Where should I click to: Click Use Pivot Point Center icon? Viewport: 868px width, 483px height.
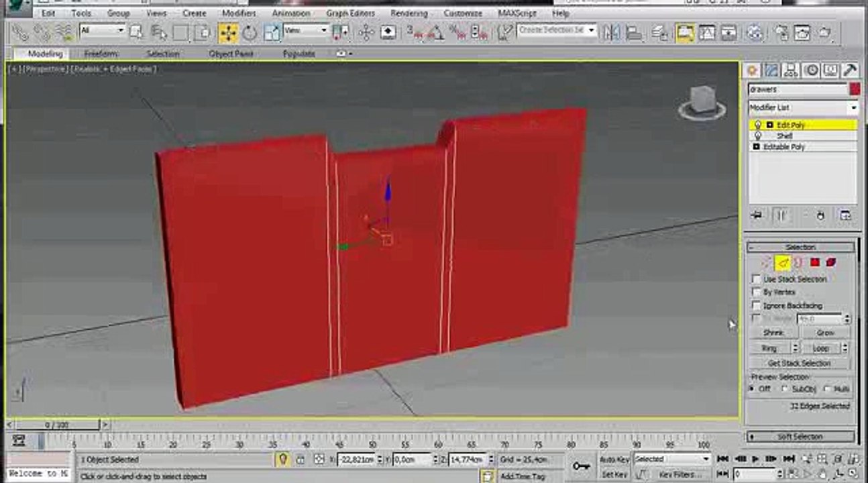pyautogui.click(x=341, y=32)
